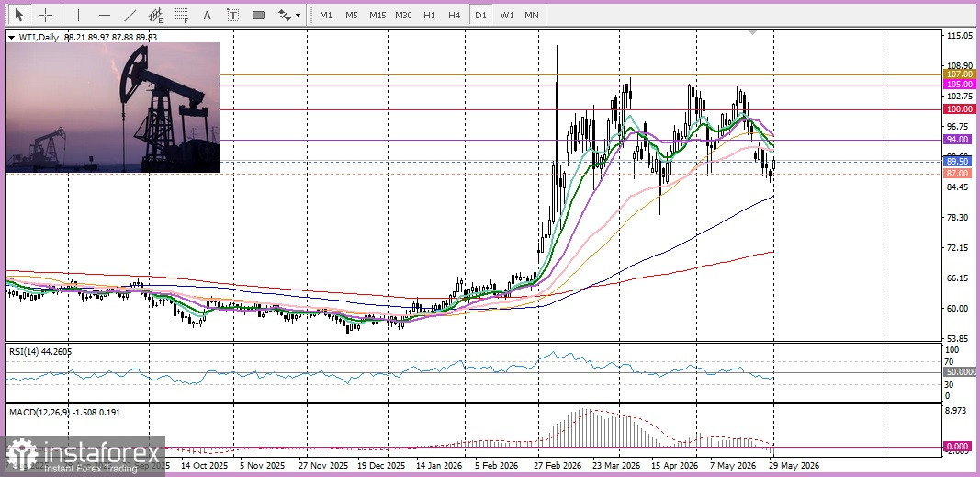Select the text label tool

[233, 15]
